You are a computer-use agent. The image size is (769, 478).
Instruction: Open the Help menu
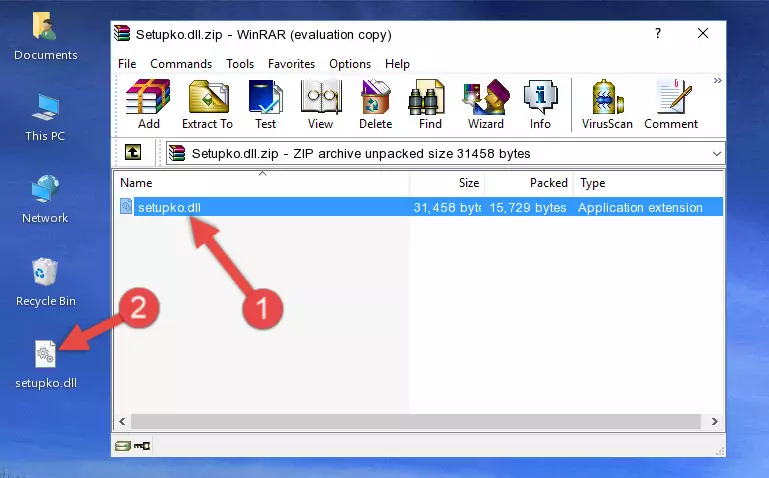(x=397, y=64)
